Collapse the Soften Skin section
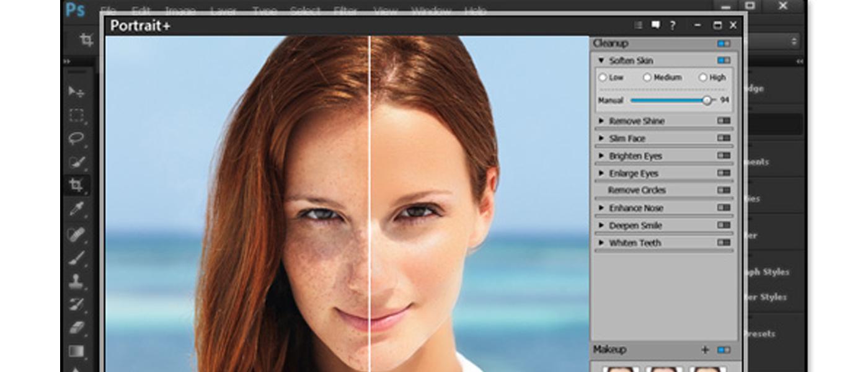868x372 pixels. coord(601,61)
